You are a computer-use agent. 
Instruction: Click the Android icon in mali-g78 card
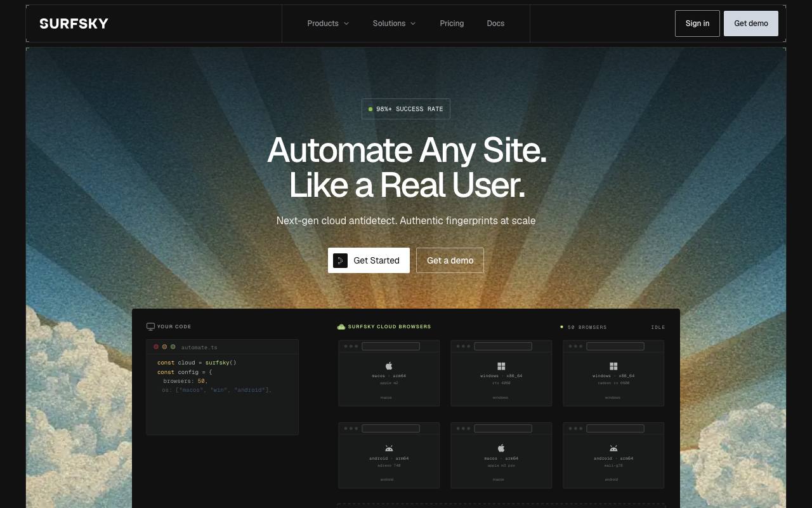[x=613, y=448]
